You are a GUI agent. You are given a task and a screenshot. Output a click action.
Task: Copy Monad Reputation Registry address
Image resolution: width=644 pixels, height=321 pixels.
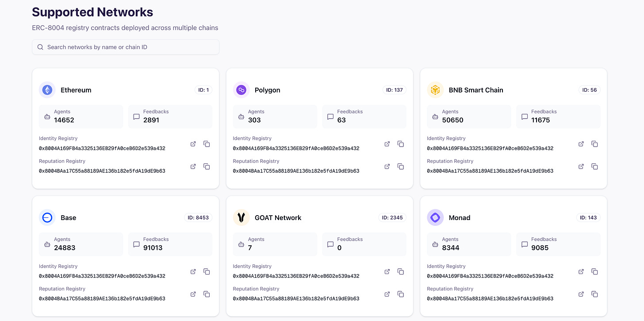point(595,294)
